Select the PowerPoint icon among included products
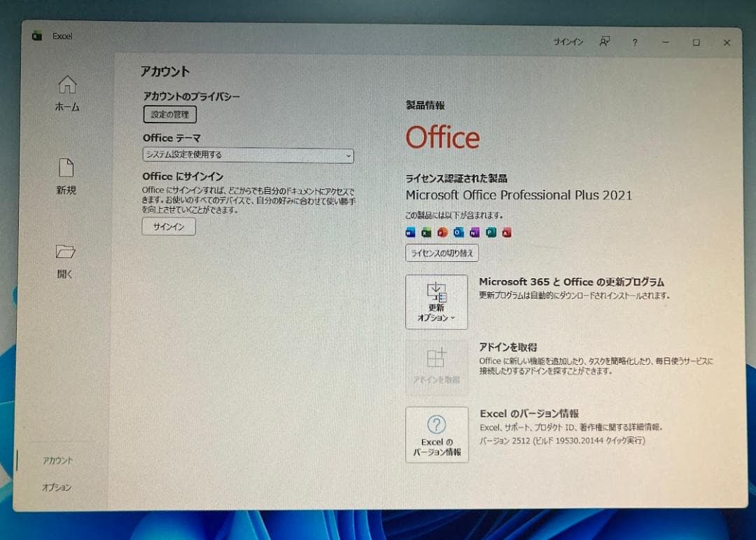The image size is (756, 540). [442, 232]
